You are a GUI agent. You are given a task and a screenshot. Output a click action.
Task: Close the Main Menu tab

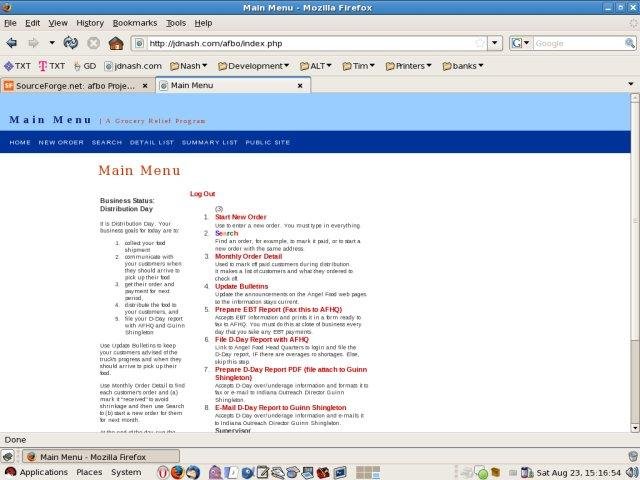coord(300,86)
